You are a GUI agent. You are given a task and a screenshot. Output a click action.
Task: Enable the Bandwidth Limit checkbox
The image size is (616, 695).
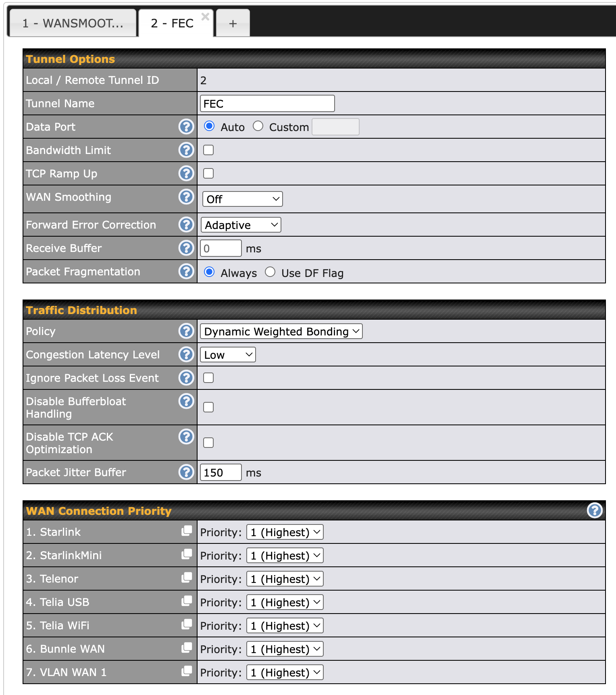coord(208,150)
